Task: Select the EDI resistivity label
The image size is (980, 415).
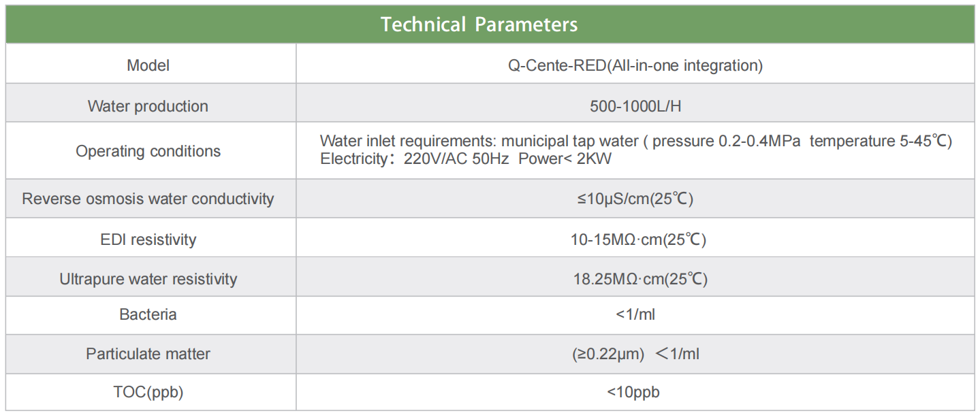Action: (148, 239)
